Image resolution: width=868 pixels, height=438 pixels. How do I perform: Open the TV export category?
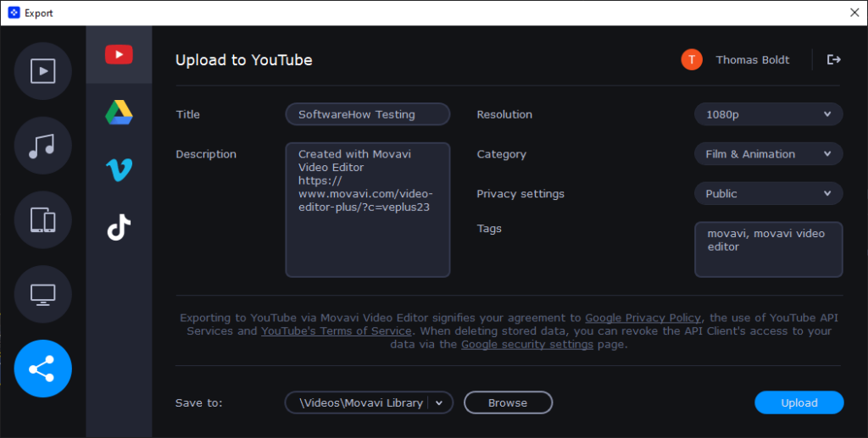42,294
